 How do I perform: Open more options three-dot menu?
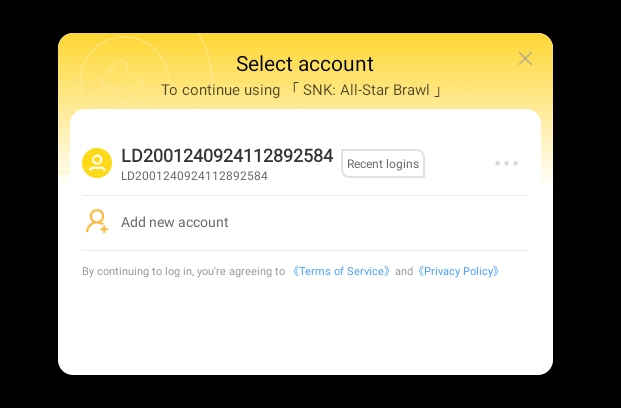[x=506, y=163]
